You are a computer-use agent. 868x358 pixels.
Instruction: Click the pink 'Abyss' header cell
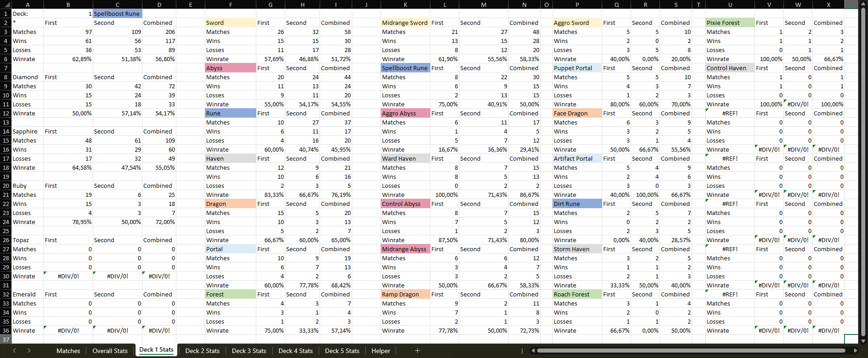pyautogui.click(x=231, y=68)
